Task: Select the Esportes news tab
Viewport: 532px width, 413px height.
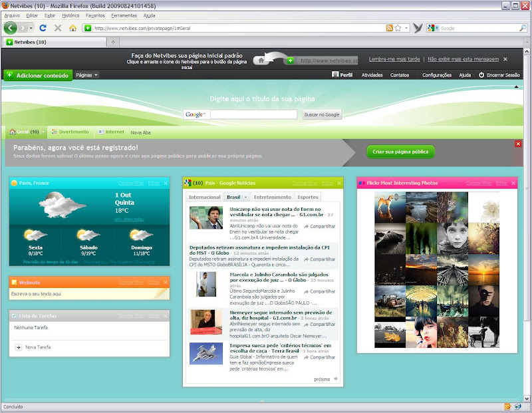Action: click(308, 197)
